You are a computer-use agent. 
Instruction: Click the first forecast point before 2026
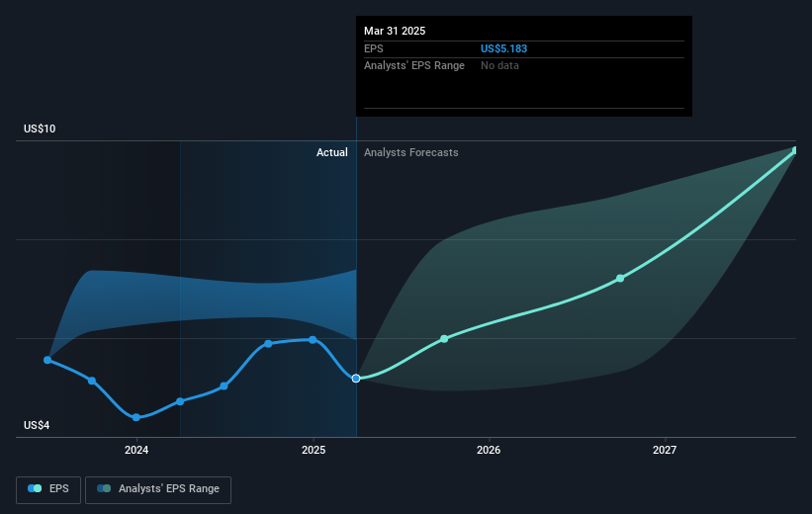(x=444, y=339)
